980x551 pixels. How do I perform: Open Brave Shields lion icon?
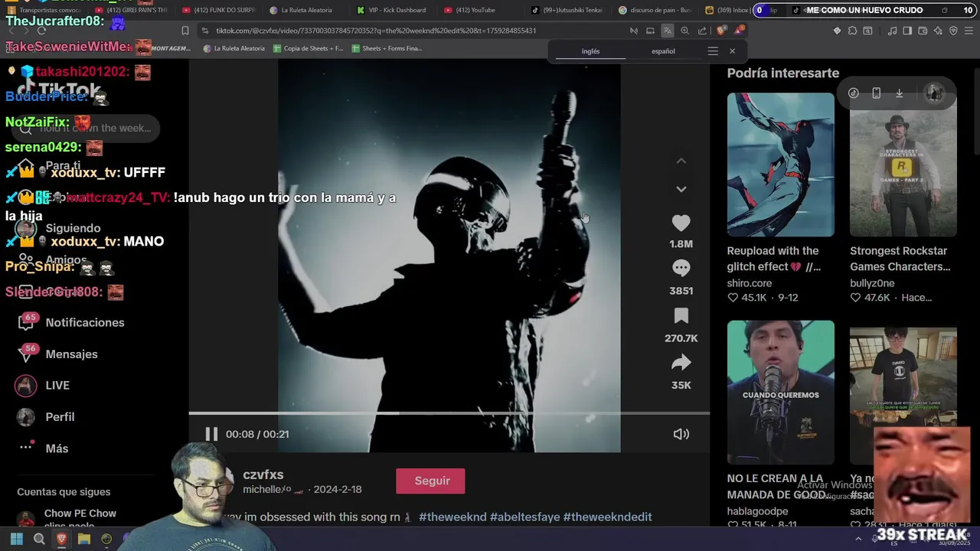[x=720, y=31]
